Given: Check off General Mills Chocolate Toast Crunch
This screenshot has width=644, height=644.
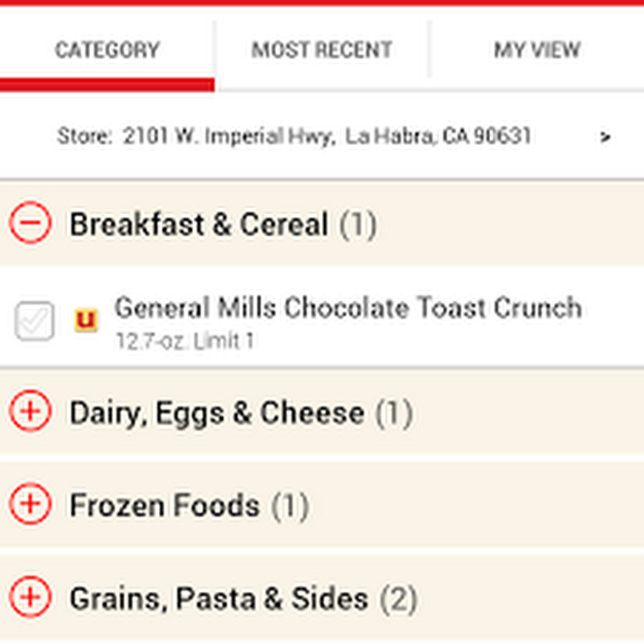Looking at the screenshot, I should pos(34,321).
